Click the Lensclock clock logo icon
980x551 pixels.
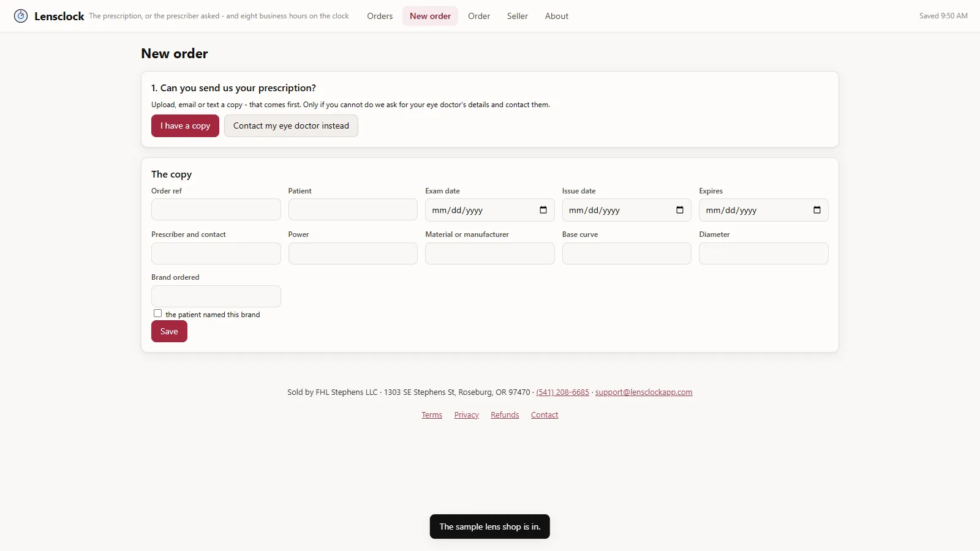(x=21, y=16)
